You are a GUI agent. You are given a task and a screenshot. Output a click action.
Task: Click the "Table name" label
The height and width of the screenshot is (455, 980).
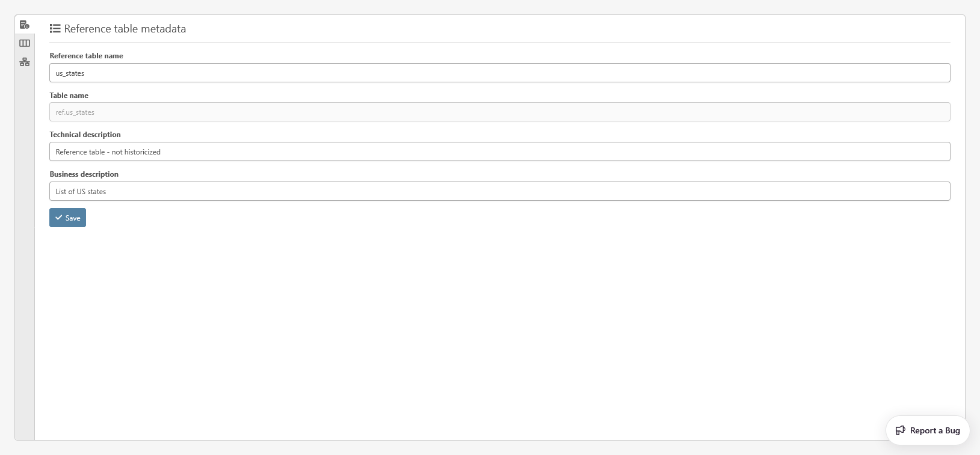click(69, 96)
